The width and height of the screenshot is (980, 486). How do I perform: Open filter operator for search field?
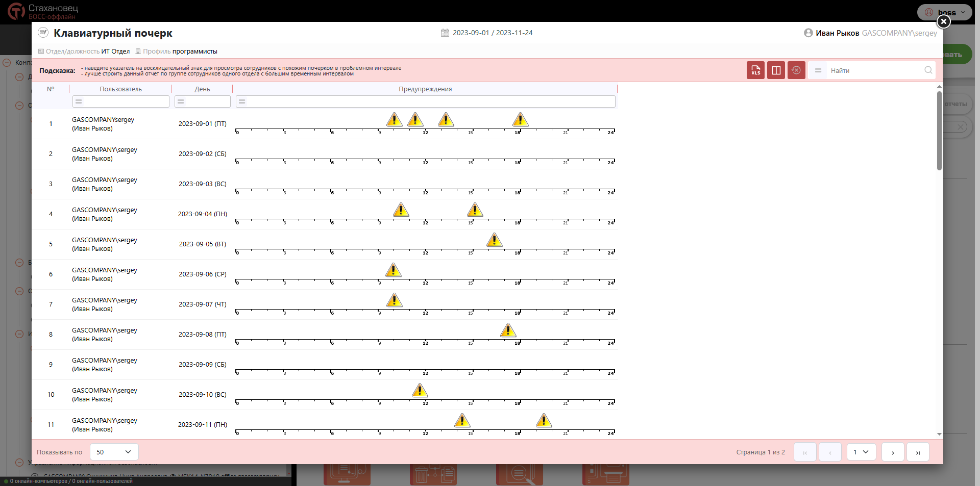(x=818, y=70)
